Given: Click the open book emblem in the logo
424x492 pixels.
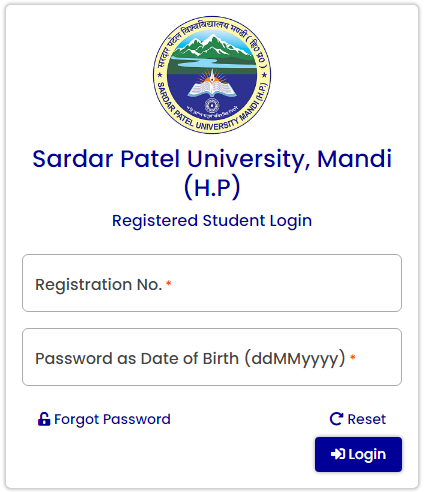Looking at the screenshot, I should [212, 87].
